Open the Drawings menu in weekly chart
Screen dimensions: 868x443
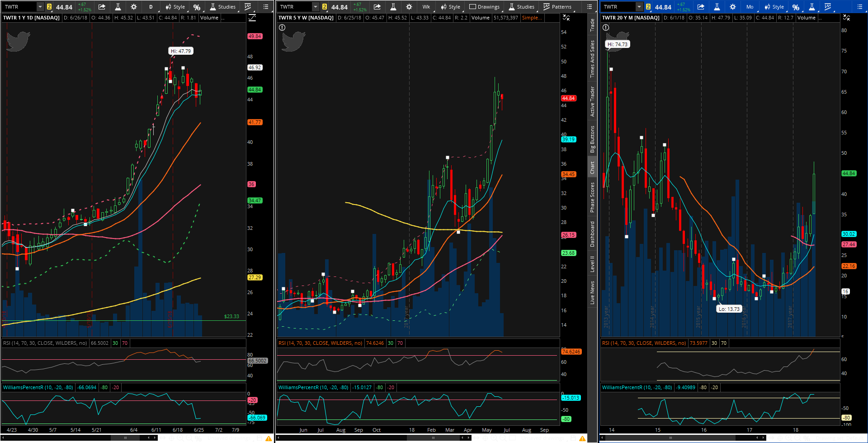(x=484, y=7)
